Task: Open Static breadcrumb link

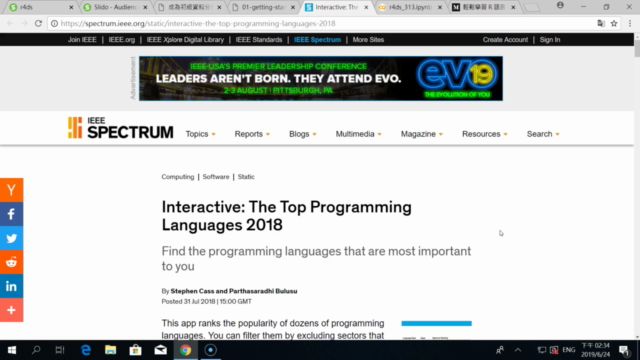Action: [x=246, y=177]
